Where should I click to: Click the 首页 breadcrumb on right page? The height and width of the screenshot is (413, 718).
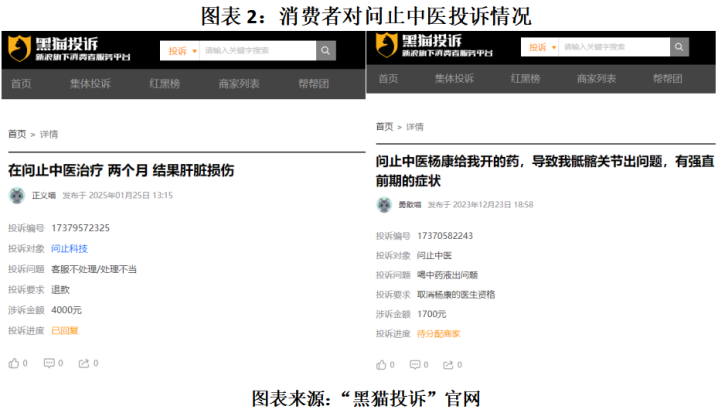[385, 126]
